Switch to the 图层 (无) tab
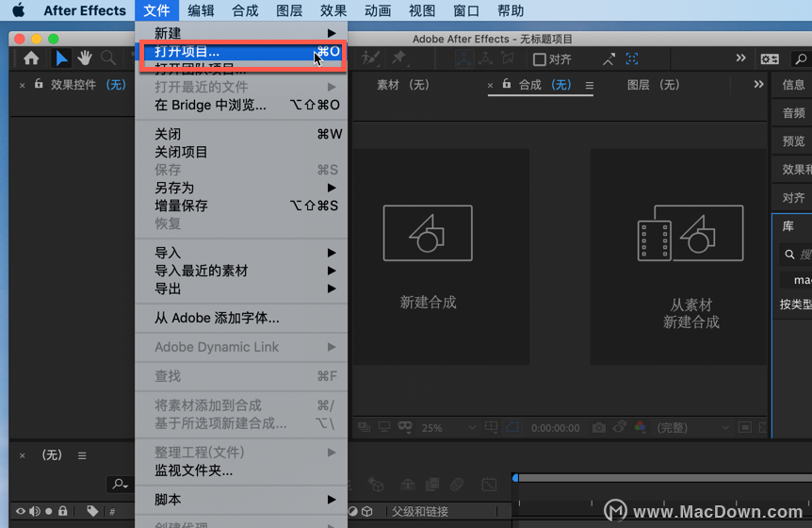This screenshot has height=528, width=812. coord(654,85)
